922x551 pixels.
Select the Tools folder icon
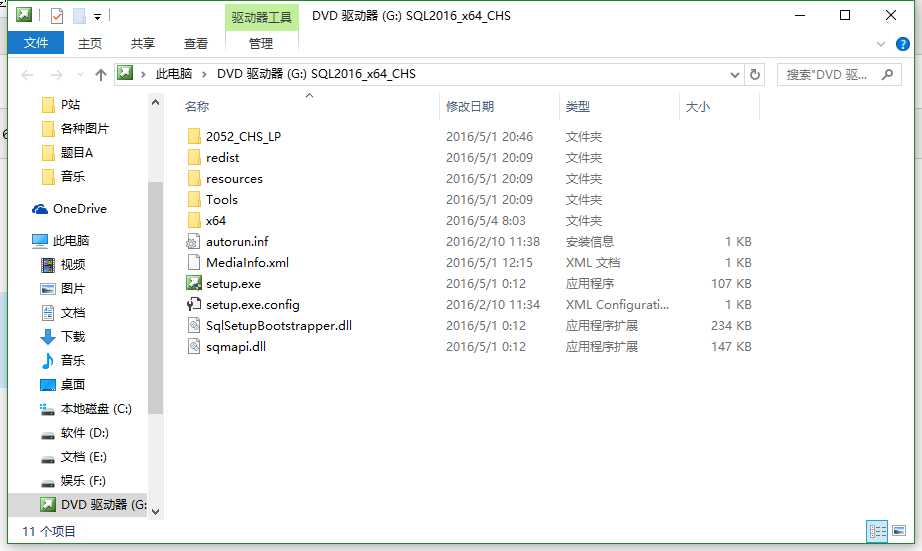tap(194, 199)
